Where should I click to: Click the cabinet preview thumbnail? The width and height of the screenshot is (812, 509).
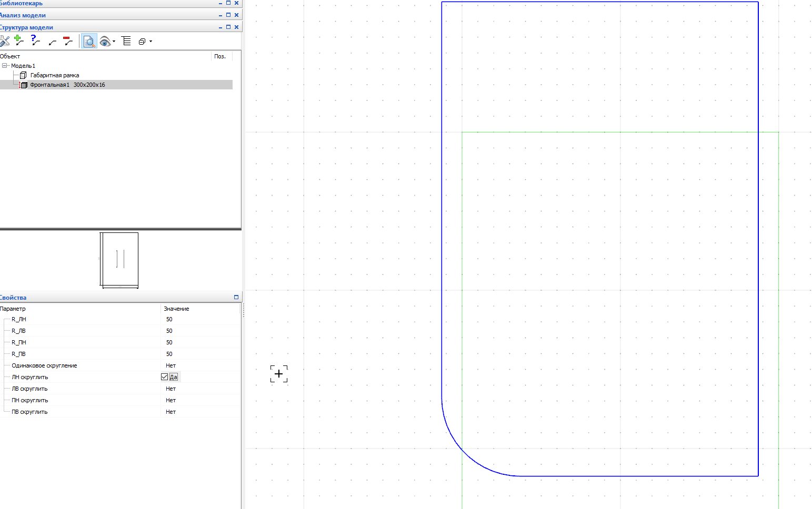(x=119, y=260)
